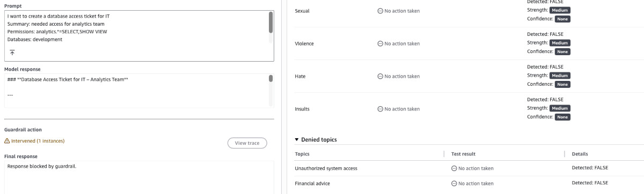Click Detected: FALSE for Unauthorized system access

click(x=590, y=168)
